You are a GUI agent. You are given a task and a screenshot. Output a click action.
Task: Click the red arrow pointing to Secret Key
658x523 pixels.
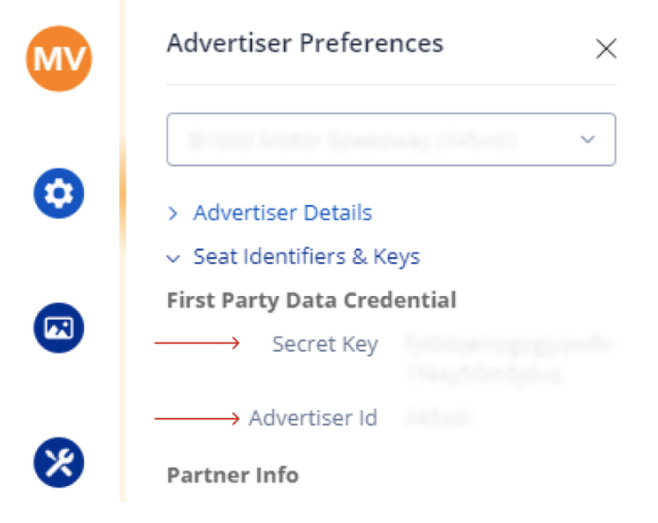click(x=197, y=344)
